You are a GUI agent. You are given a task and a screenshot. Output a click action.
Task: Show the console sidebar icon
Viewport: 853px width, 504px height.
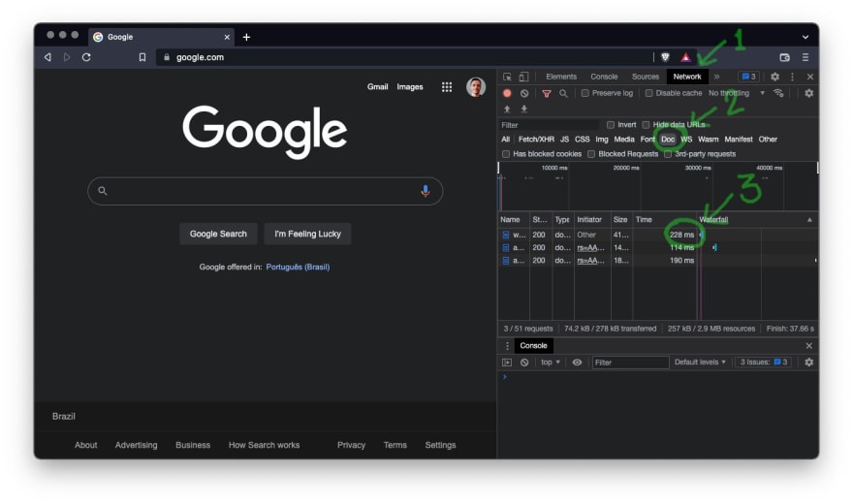click(x=507, y=362)
